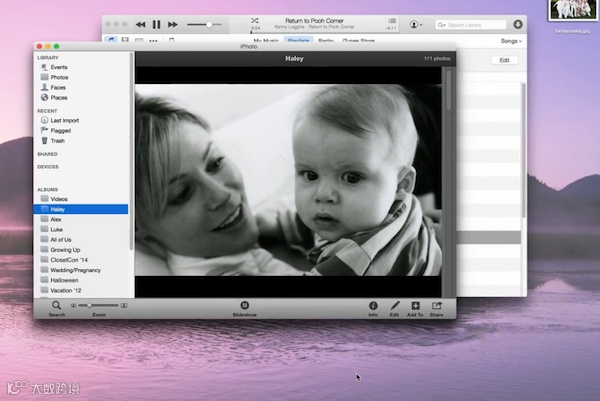Click the "111 photos" count label
Viewport: 600px width, 401px height.
click(x=437, y=59)
